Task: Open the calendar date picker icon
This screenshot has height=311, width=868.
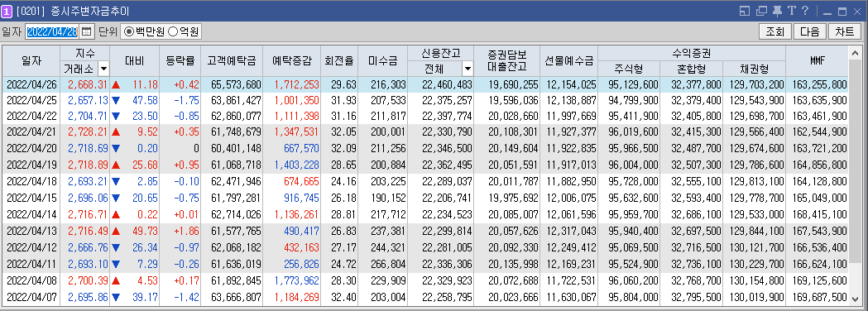Action: 86,31
